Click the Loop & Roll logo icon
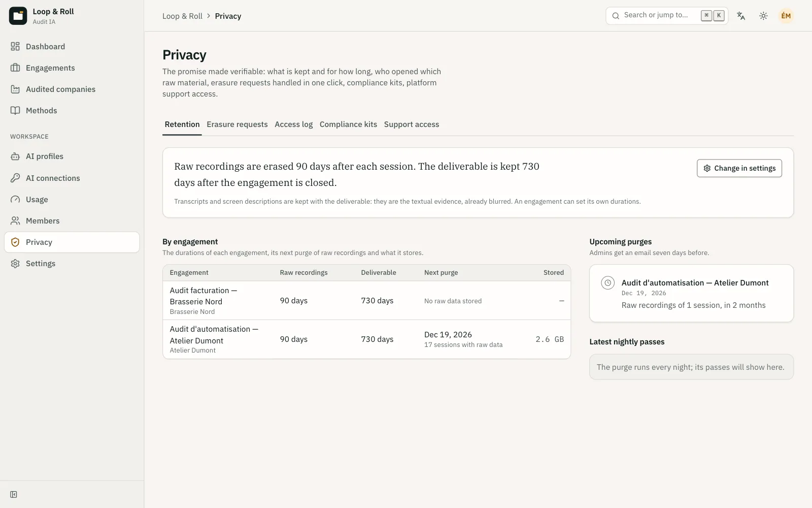Screen dimensions: 812x508 (18, 16)
